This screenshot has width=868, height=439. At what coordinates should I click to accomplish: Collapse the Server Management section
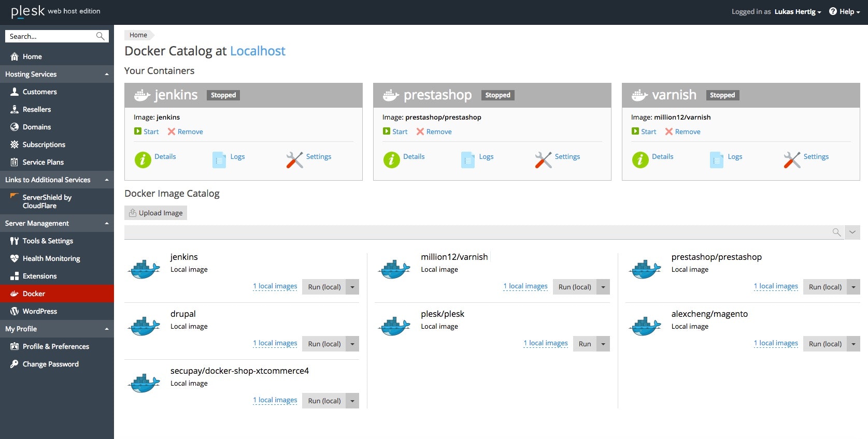click(57, 223)
